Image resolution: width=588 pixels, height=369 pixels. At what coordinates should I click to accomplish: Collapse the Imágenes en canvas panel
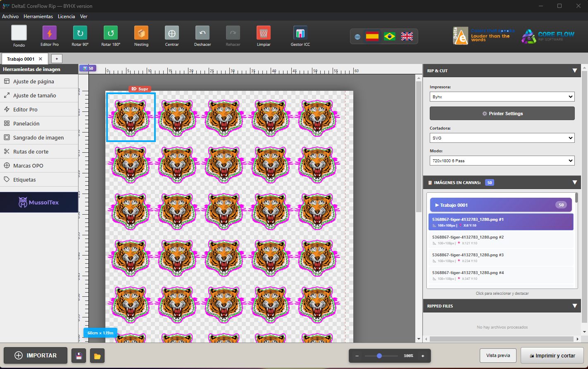pyautogui.click(x=574, y=182)
